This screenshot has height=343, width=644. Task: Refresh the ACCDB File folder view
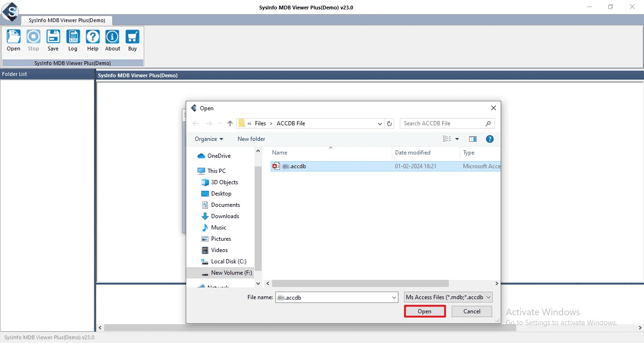389,123
